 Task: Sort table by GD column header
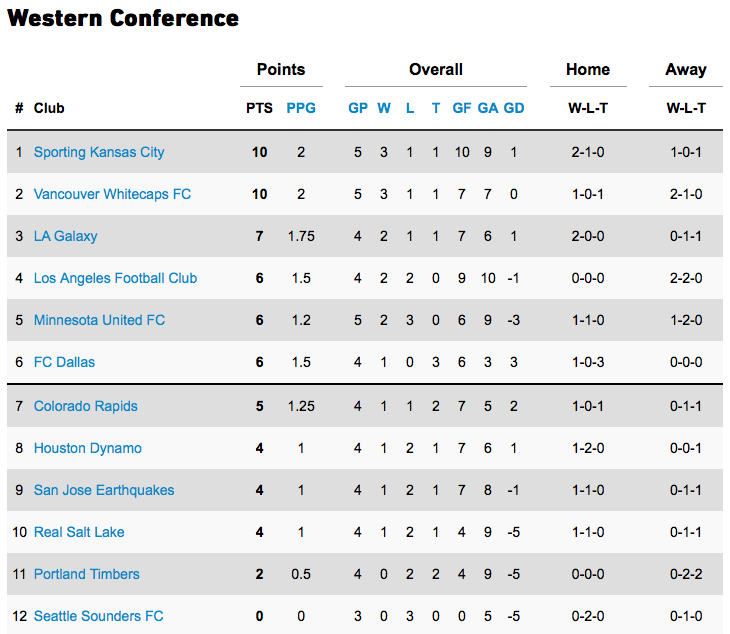pyautogui.click(x=514, y=108)
